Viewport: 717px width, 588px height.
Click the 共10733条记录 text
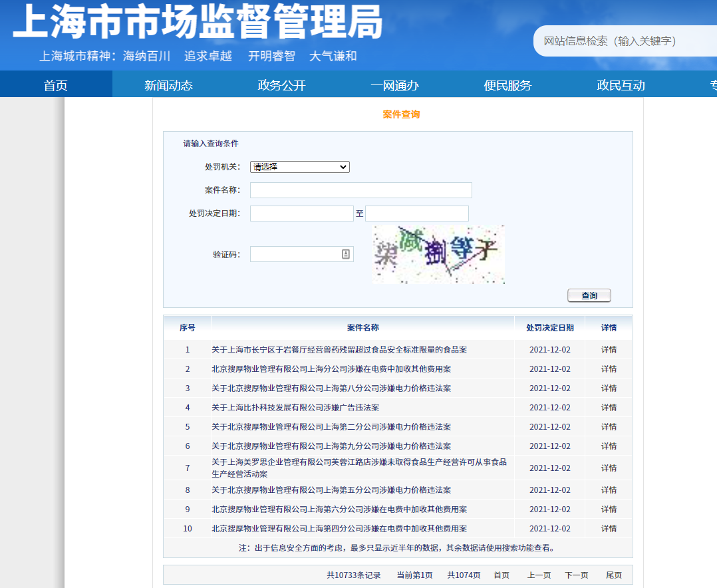click(353, 575)
